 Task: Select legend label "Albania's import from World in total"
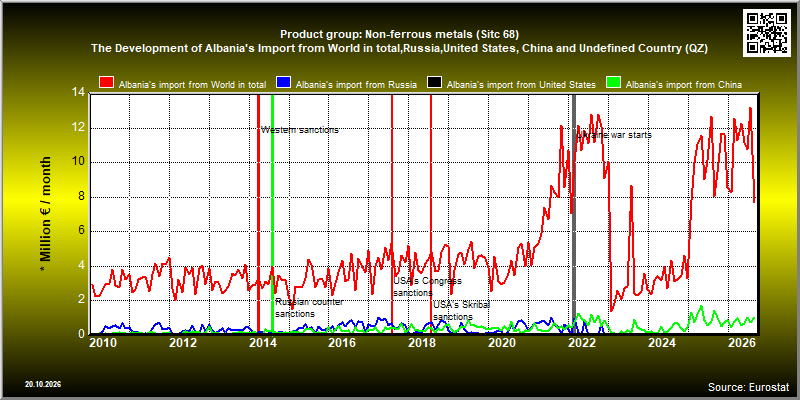point(192,85)
